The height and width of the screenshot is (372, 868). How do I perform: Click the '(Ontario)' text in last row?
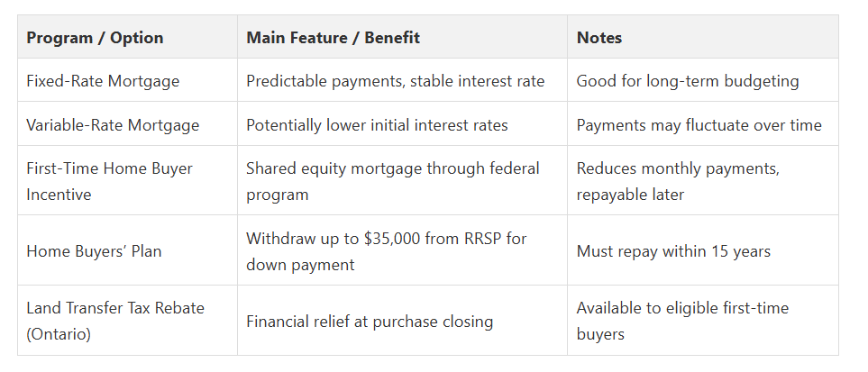(59, 334)
